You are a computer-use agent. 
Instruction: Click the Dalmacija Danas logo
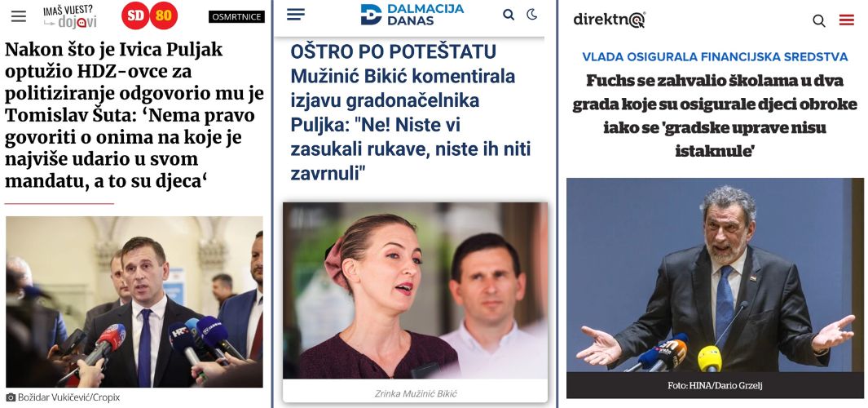412,15
